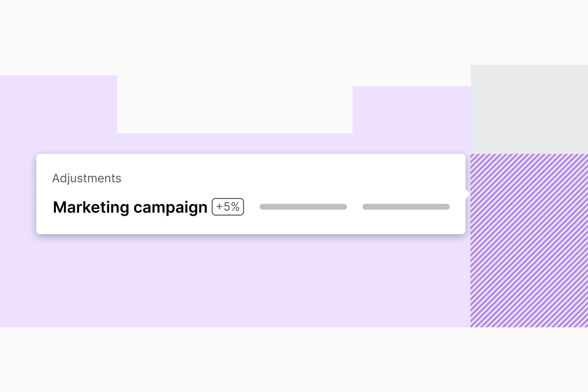Click the purple chart area beneath the Adjustments card

(x=250, y=282)
